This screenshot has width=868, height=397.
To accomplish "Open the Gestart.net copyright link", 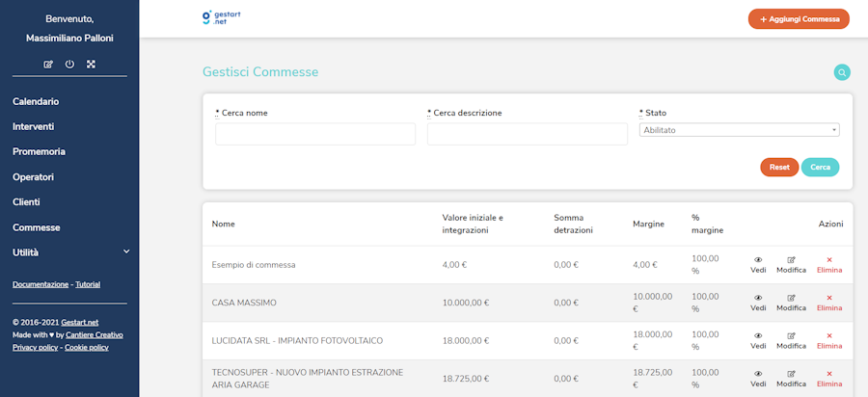I will point(80,323).
